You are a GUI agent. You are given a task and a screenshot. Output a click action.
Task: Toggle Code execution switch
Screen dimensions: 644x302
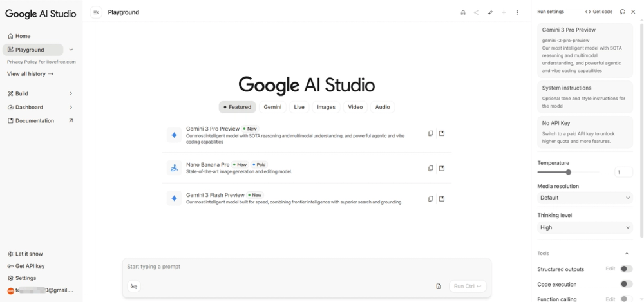point(626,284)
